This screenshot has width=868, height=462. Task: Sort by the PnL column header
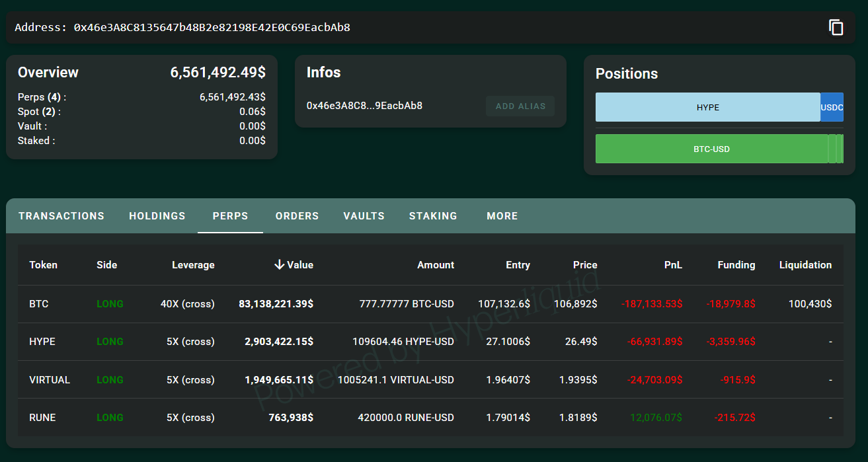point(673,265)
